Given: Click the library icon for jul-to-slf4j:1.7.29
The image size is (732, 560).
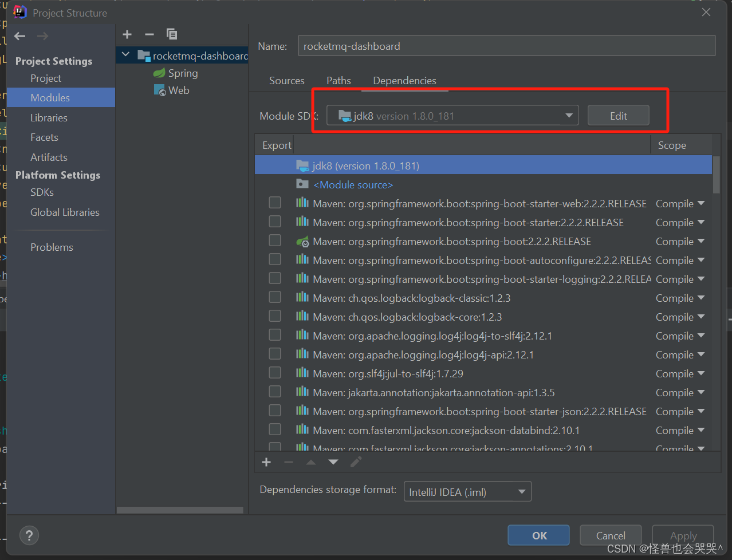Looking at the screenshot, I should coord(302,373).
